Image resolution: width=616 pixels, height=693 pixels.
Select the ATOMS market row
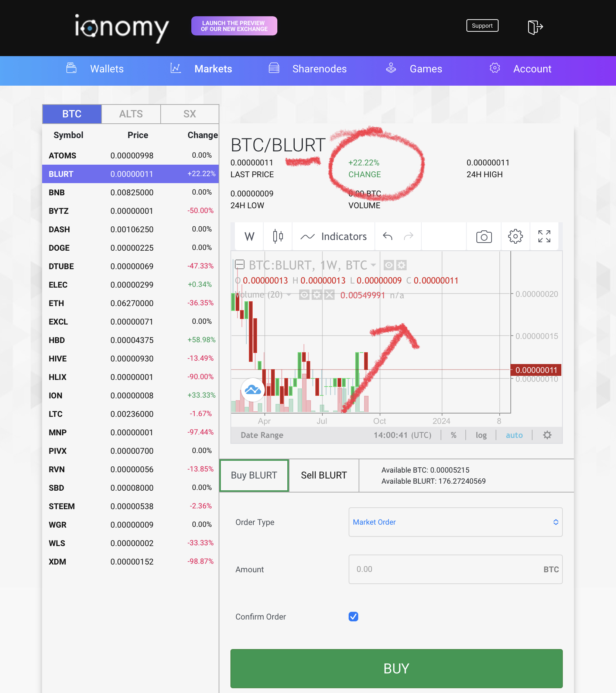coord(130,155)
